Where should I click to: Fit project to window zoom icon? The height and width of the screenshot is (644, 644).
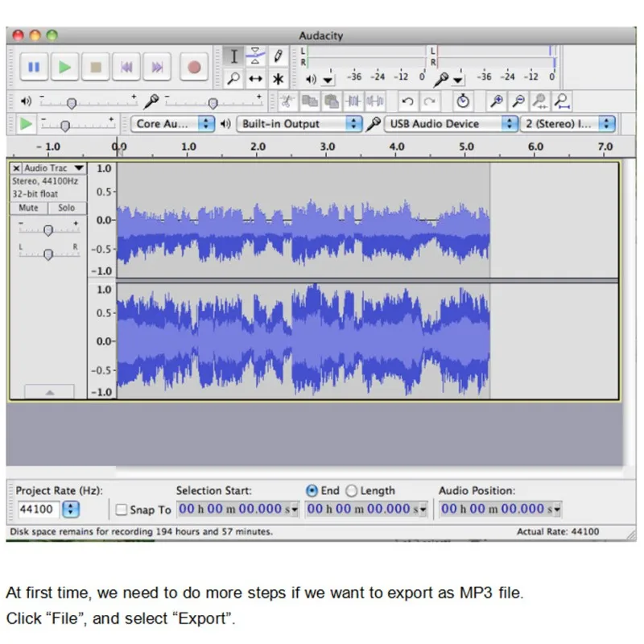(x=561, y=101)
